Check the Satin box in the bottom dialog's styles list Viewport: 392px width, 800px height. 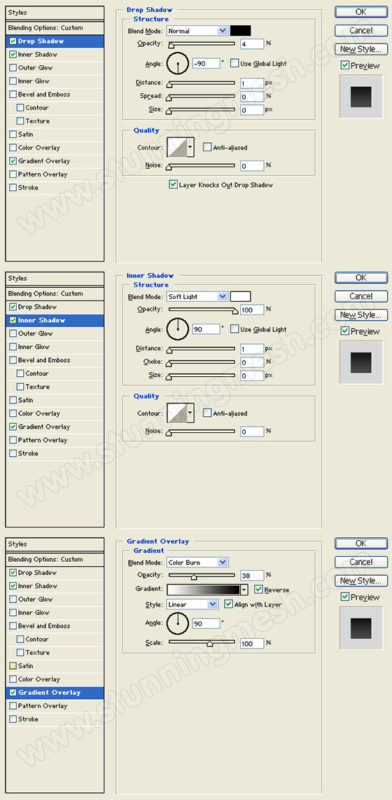(13, 666)
